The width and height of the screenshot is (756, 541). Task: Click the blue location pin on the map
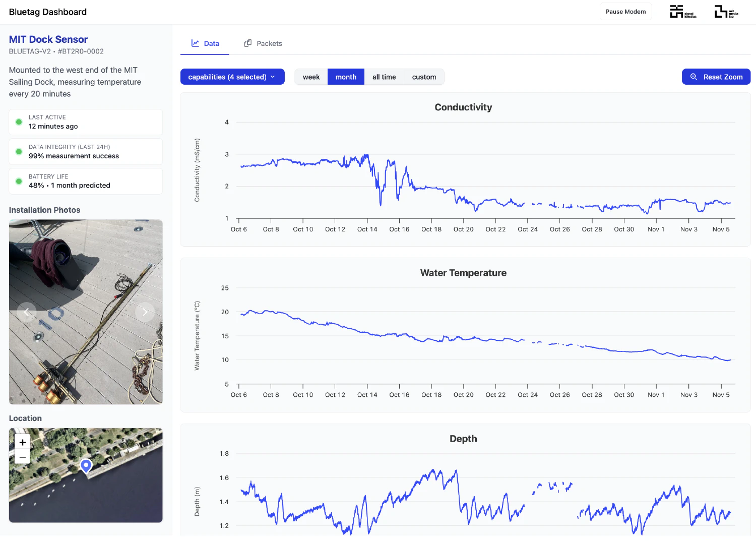click(x=86, y=466)
